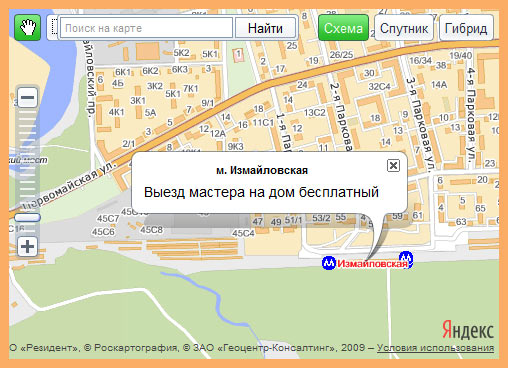Click building number 6К3
The image size is (508, 368).
point(180,69)
